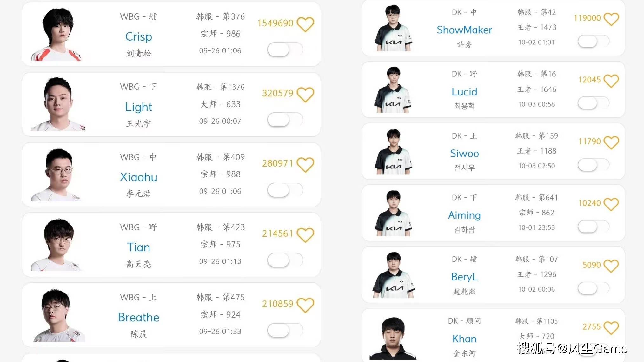Like Breathe via the heart icon
Screen dimensions: 644x362
pyautogui.click(x=305, y=305)
